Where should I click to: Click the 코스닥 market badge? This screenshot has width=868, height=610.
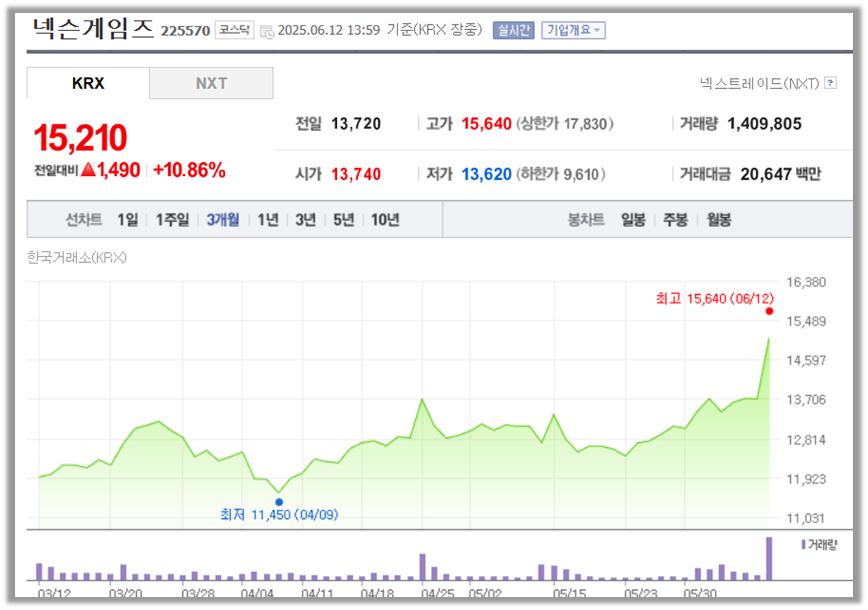tap(235, 30)
